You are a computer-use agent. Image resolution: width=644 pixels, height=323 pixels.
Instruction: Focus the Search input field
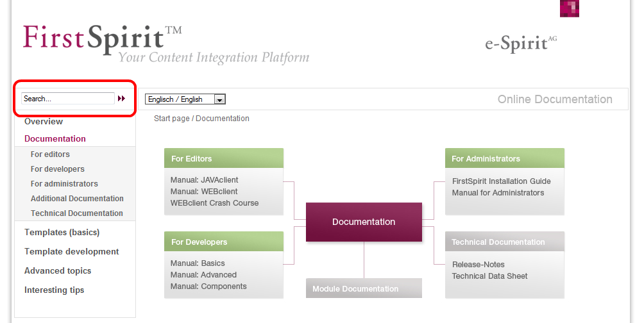click(x=68, y=99)
